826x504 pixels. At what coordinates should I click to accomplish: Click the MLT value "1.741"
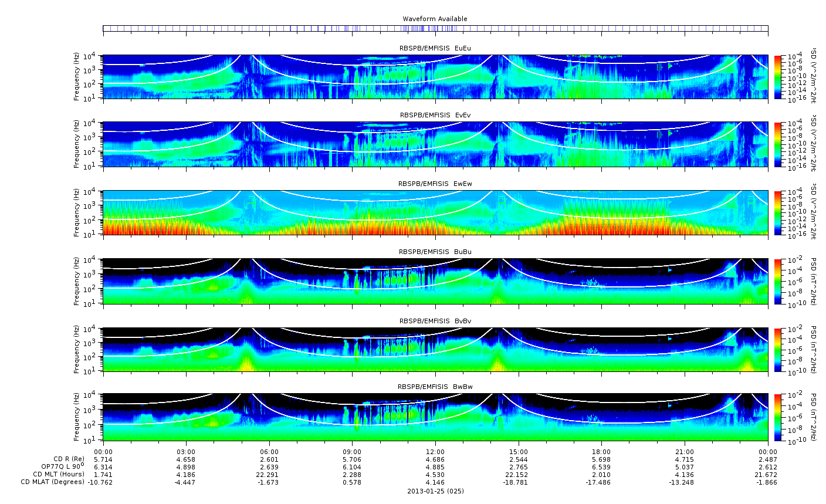(x=103, y=475)
